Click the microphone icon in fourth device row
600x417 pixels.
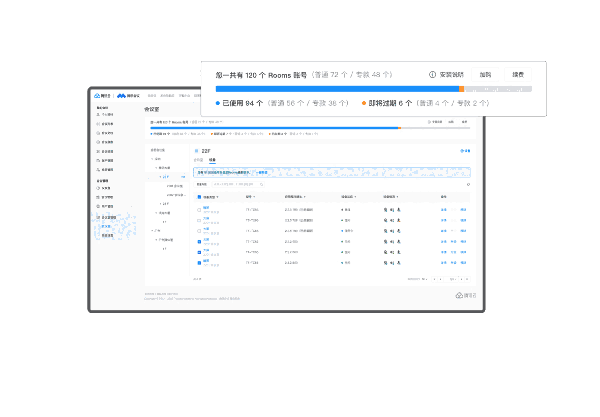click(x=398, y=242)
